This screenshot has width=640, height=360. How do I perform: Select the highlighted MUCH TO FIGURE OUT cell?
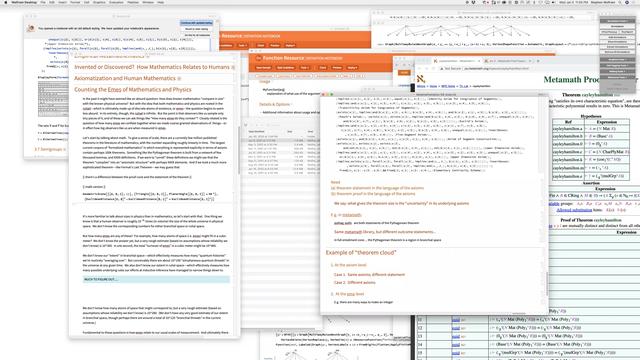pyautogui.click(x=156, y=279)
